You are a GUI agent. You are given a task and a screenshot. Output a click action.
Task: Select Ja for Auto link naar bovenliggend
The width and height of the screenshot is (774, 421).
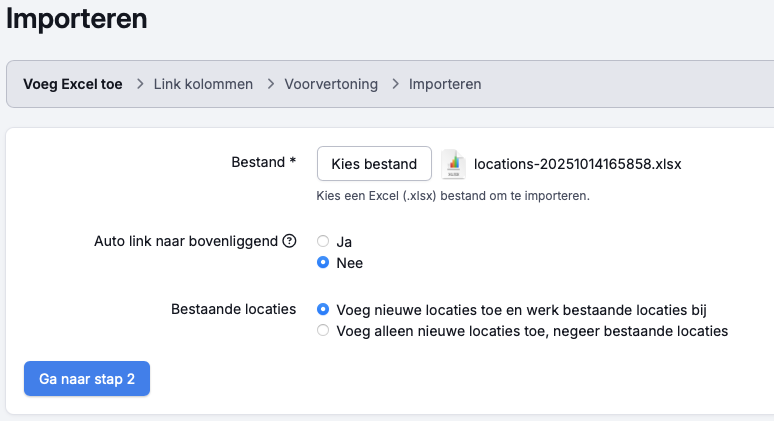pos(323,241)
